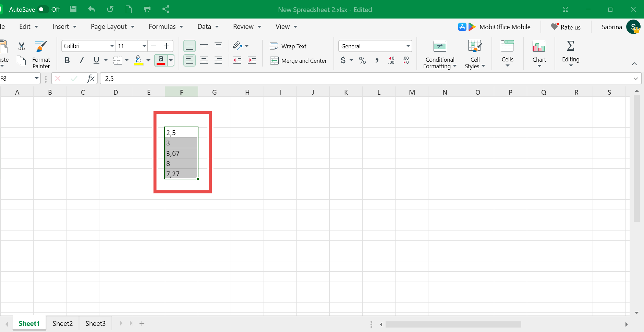Open borders options arrow
Screen dimensions: 644x332
click(x=127, y=60)
